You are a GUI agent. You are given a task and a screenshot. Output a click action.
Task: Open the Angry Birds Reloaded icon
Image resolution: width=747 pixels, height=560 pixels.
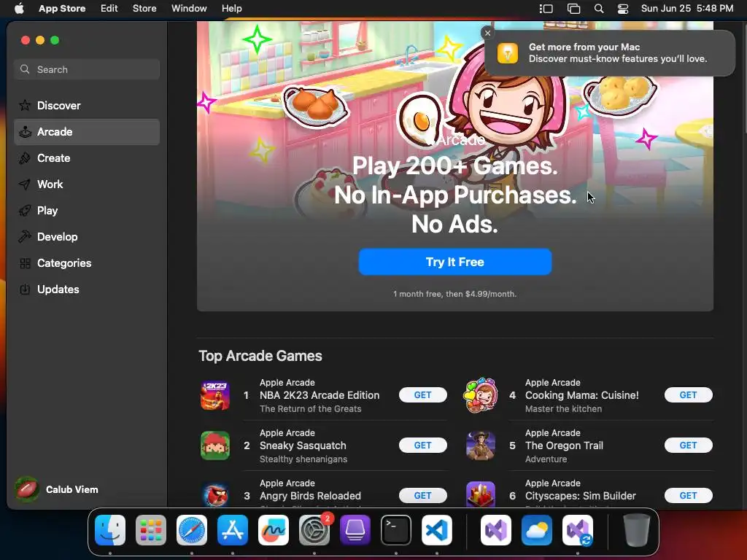tap(215, 495)
